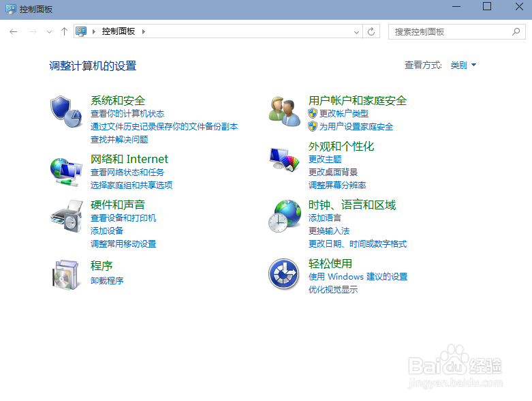Click the 搜索控制面板 search field
Screen dimensions: 532x401
pyautogui.click(x=456, y=31)
